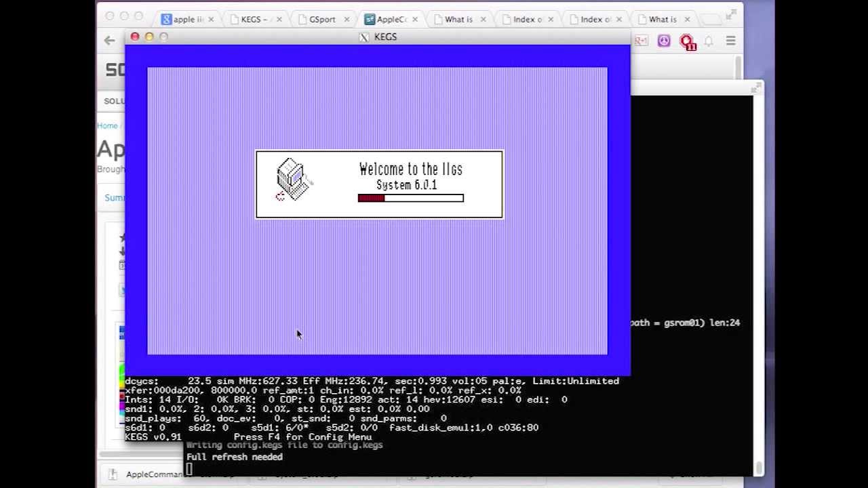
Task: Click the terminal window's fullscreen arrows icon
Action: pyautogui.click(x=757, y=87)
